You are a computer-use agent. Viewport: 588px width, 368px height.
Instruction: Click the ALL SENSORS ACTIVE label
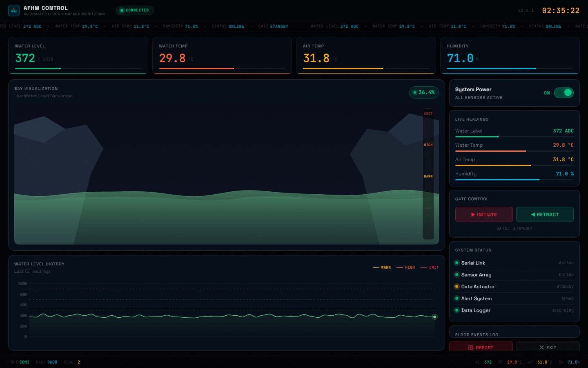(479, 98)
